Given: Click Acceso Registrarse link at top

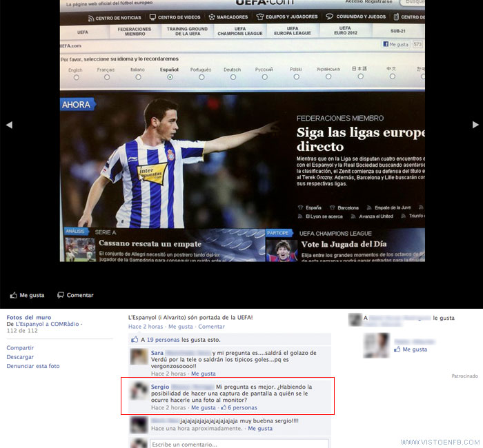Looking at the screenshot, I should point(369,2).
